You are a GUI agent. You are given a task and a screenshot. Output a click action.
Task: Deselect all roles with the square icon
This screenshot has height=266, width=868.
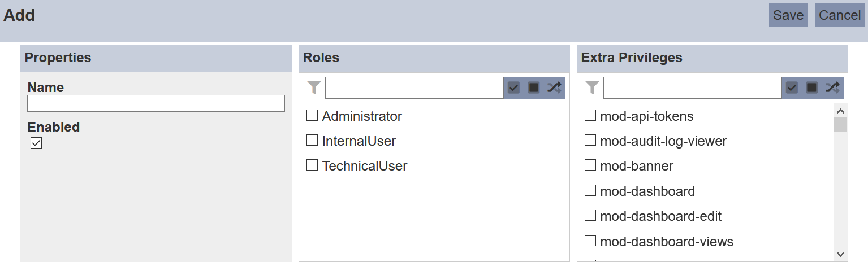pyautogui.click(x=534, y=88)
